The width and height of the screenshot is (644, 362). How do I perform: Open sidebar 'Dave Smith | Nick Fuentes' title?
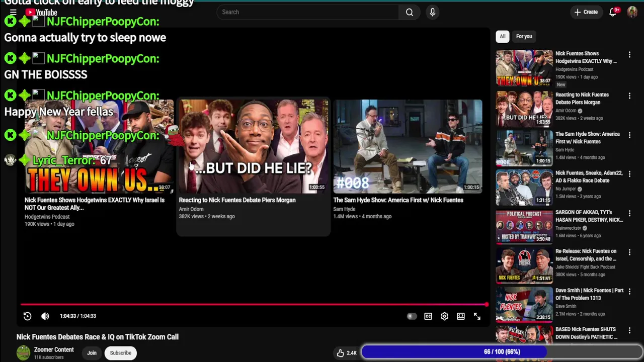pyautogui.click(x=589, y=294)
